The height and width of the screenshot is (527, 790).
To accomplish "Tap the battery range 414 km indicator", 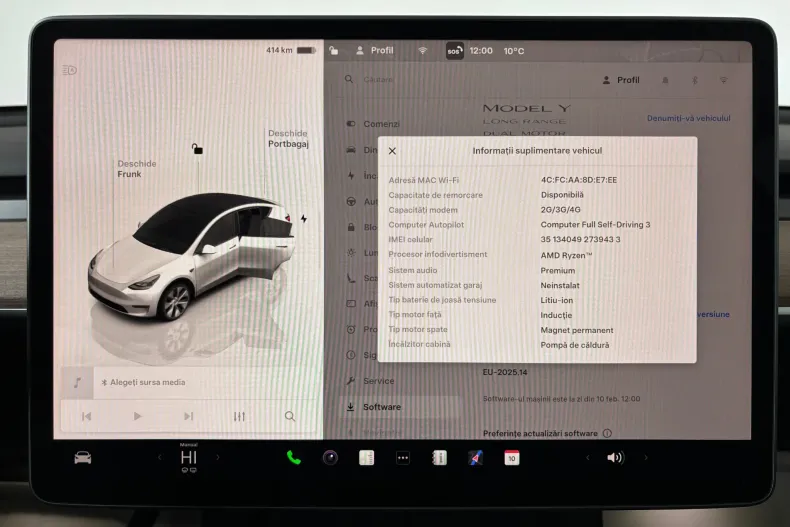I will click(291, 50).
